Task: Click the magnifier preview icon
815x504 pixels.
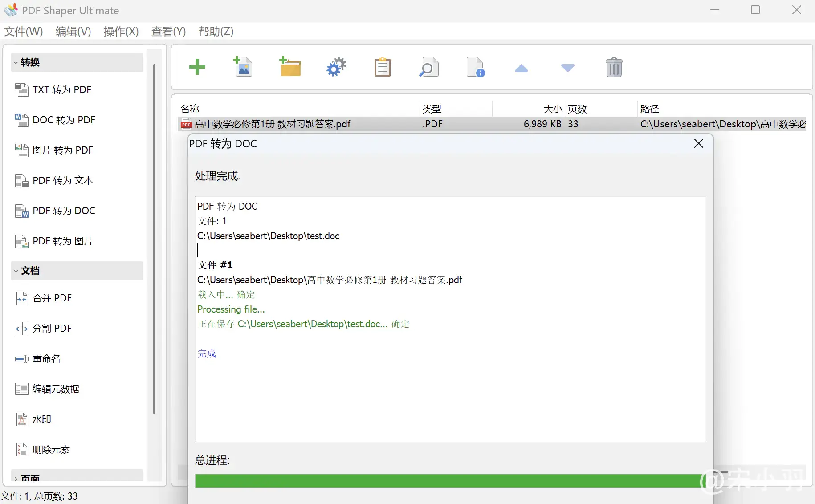Action: 428,67
